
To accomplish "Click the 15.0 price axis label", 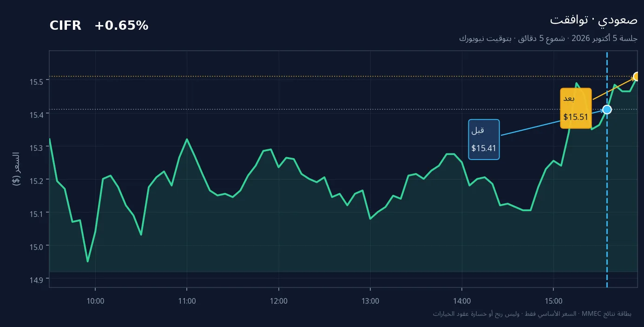I will (36, 246).
